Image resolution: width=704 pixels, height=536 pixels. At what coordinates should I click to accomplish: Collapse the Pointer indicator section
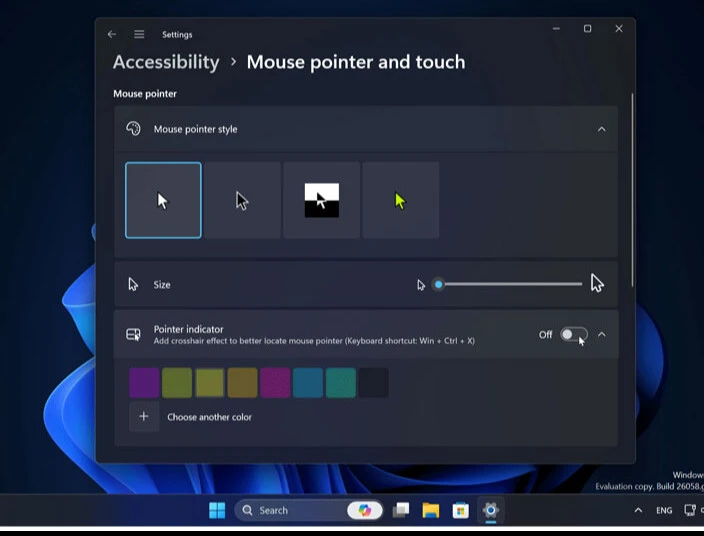[602, 334]
